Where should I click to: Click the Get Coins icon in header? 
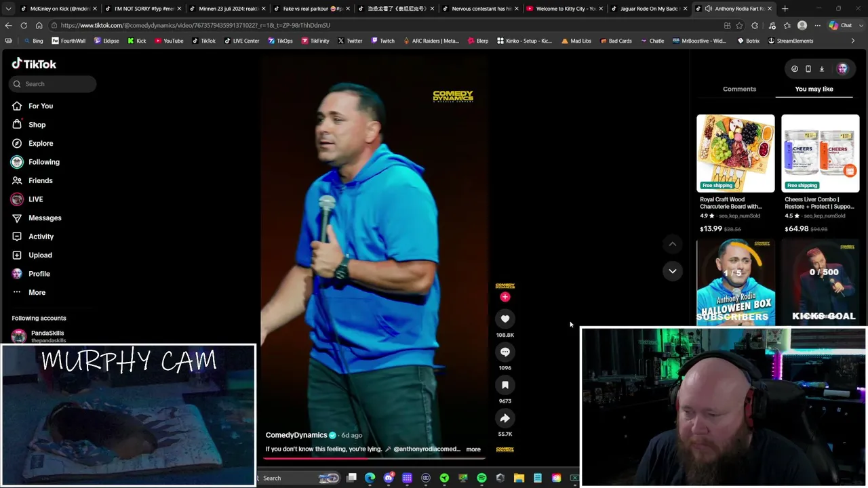[795, 68]
